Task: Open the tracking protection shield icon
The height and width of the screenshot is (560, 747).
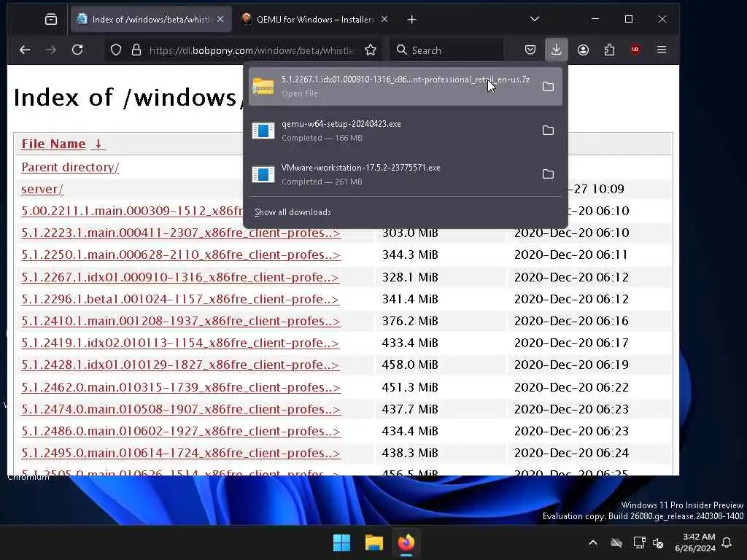Action: pos(116,50)
